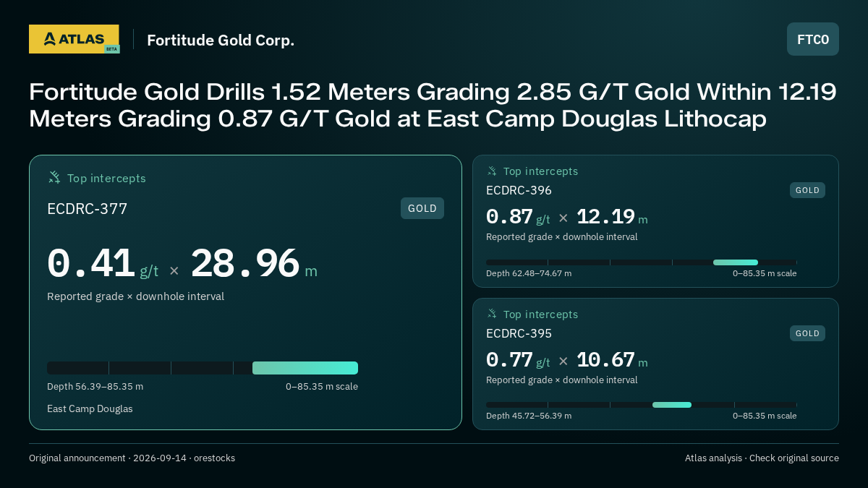Click Top intercepts label on ECDRC-396 card

coord(540,171)
